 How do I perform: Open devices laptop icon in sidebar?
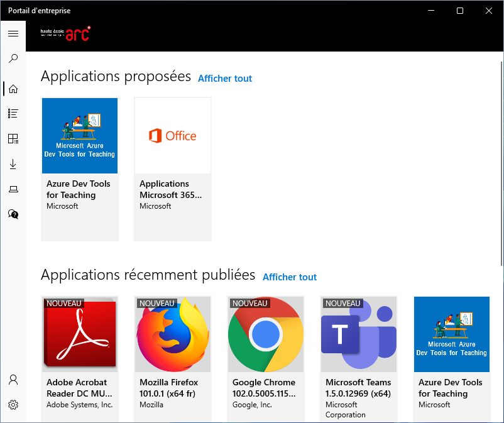(13, 189)
